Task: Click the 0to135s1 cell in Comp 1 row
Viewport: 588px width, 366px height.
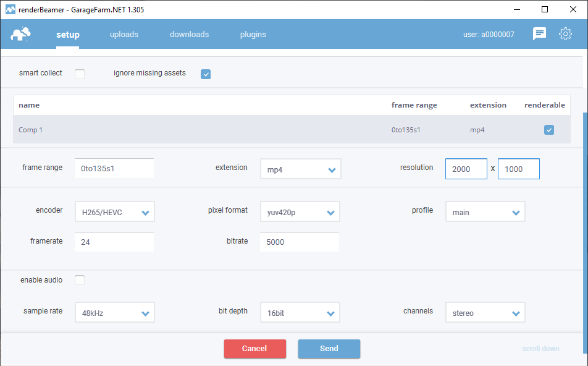Action: [x=406, y=130]
